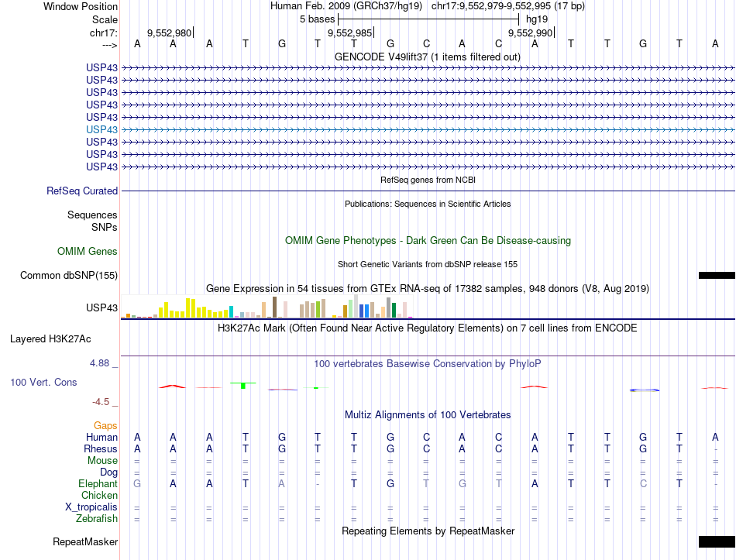This screenshot has height=560, width=736.
Task: Click the tall dark brown GTEx bar
Action: 274,307
